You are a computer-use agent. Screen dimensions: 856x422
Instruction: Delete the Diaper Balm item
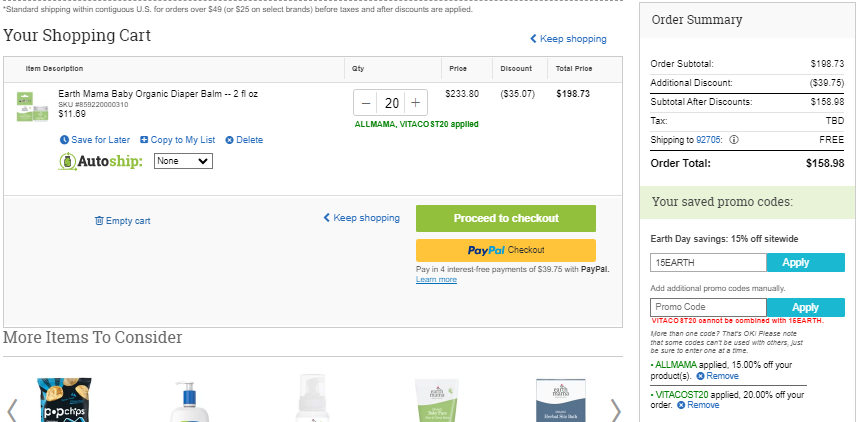tap(244, 140)
